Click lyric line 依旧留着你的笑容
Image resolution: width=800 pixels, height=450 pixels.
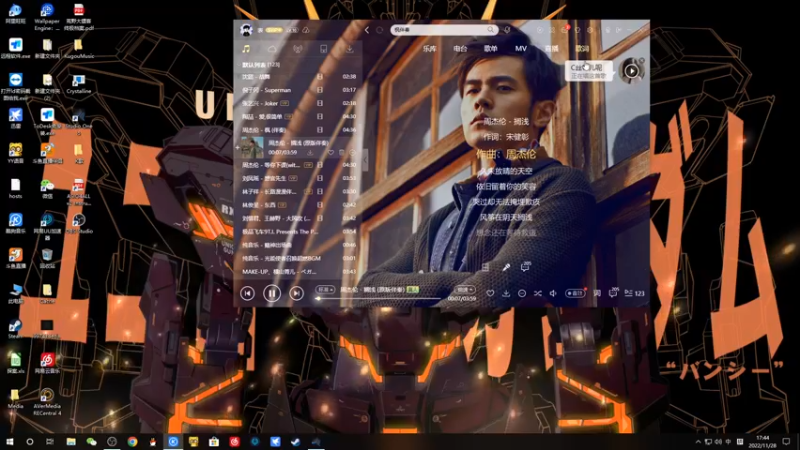point(506,186)
